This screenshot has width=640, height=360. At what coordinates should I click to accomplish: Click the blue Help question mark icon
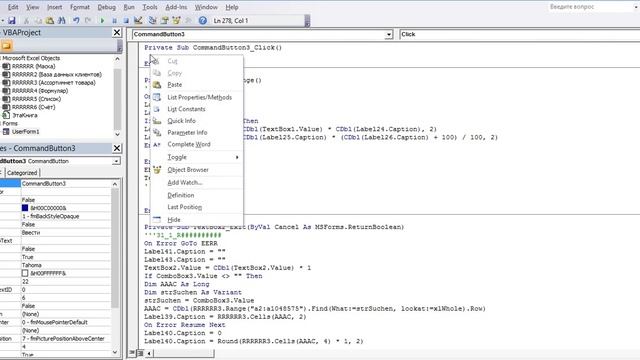202,20
